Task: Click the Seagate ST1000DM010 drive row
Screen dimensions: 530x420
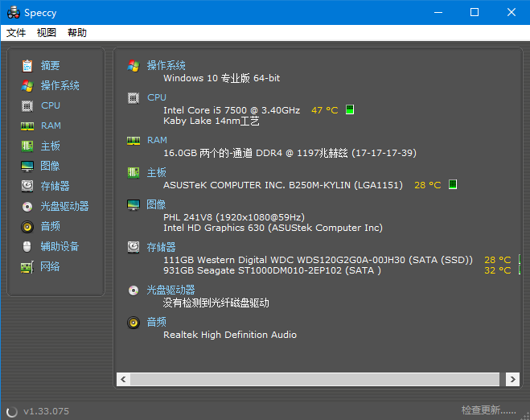Action: click(x=272, y=271)
